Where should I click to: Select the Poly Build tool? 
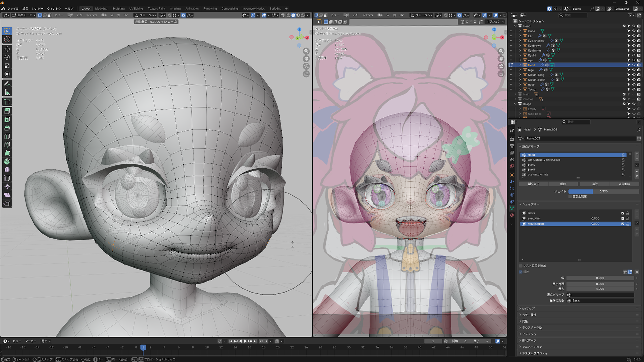click(x=7, y=153)
